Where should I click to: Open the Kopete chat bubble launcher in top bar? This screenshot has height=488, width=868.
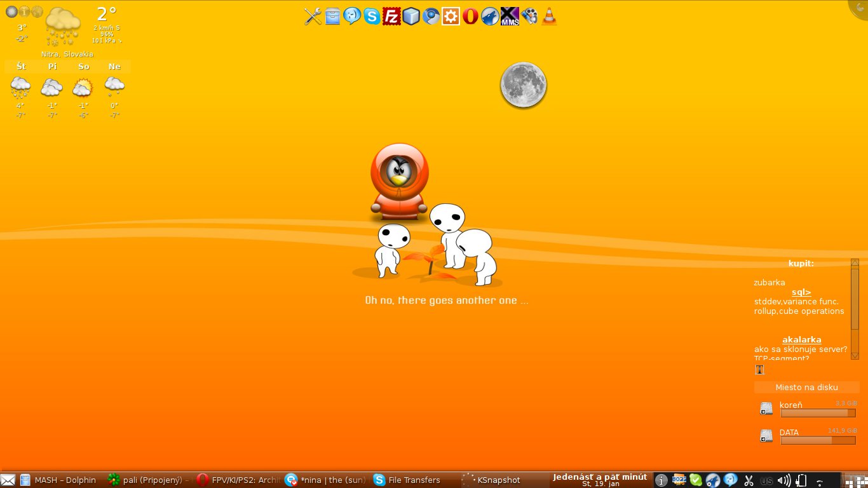coord(352,16)
